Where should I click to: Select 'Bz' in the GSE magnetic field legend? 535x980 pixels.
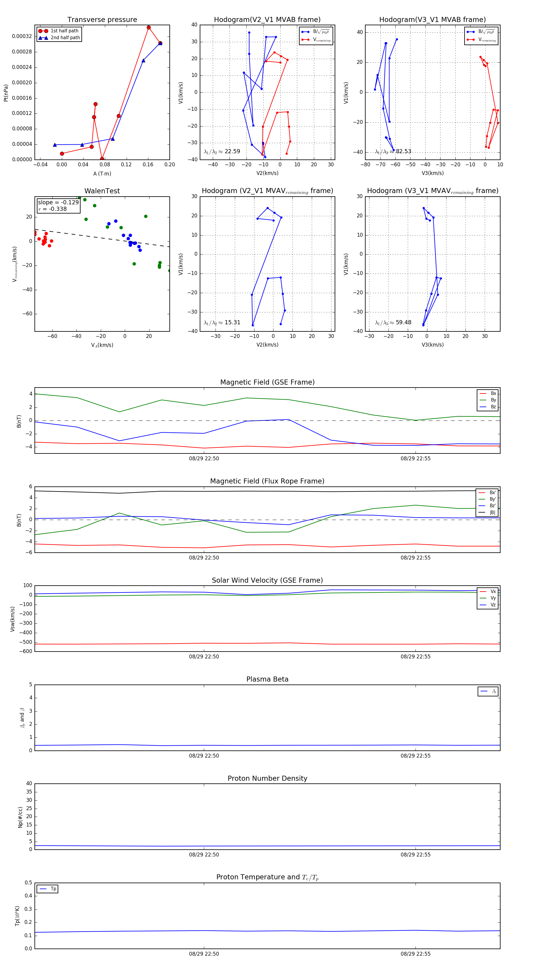488,407
